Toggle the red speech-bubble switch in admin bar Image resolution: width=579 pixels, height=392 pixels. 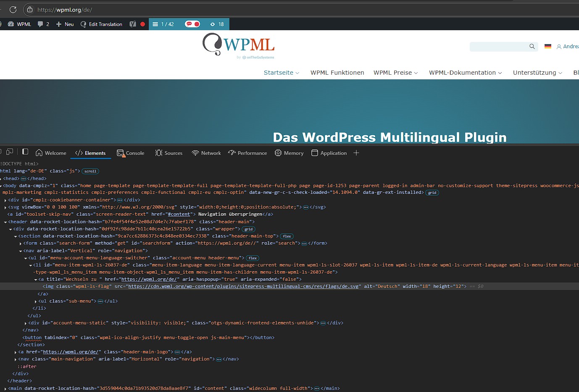click(192, 24)
